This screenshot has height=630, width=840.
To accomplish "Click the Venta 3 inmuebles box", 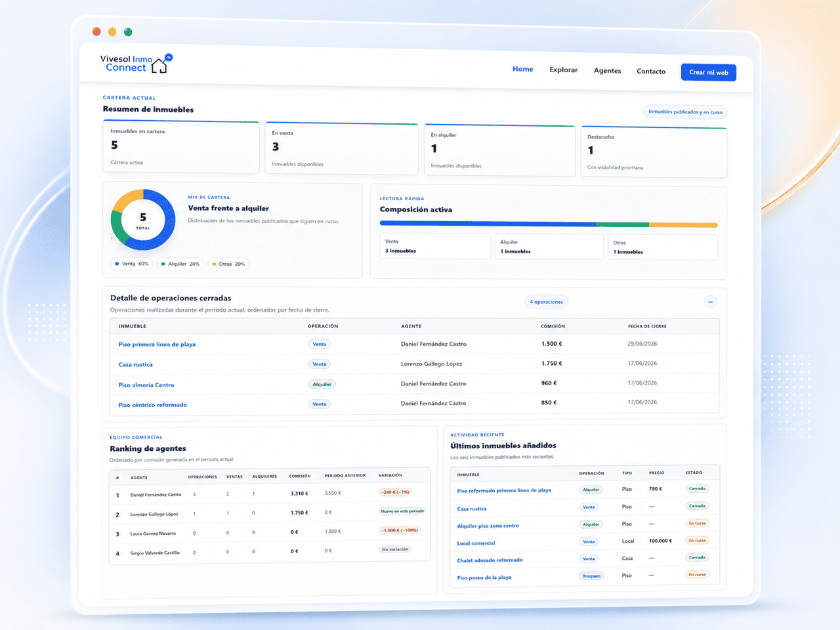I will tap(435, 246).
